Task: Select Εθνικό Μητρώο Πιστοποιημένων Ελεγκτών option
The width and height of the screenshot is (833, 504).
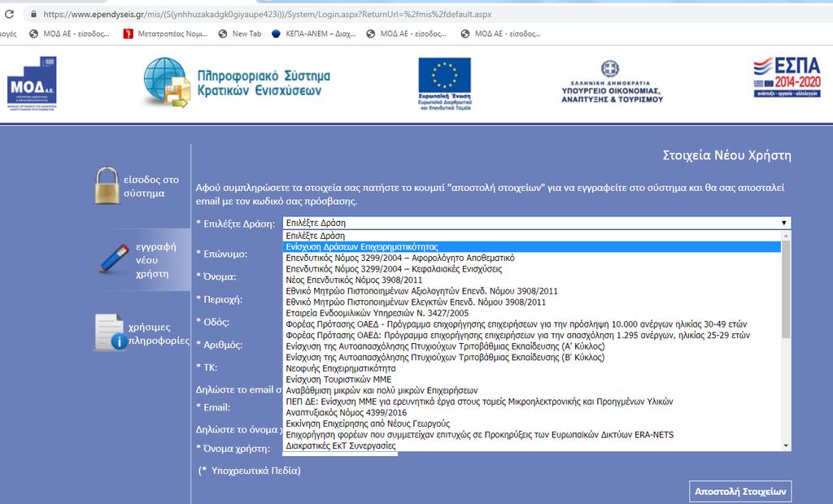Action: [x=532, y=302]
